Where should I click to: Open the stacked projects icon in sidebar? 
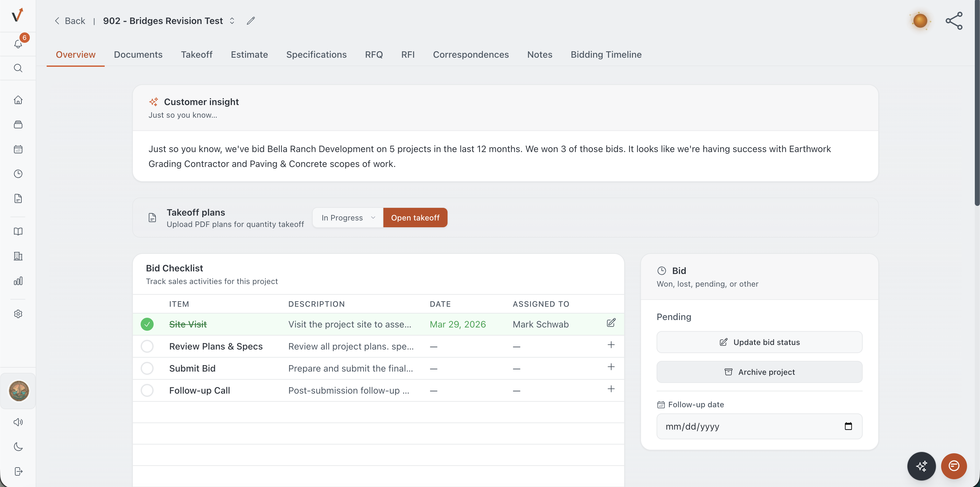point(18,125)
